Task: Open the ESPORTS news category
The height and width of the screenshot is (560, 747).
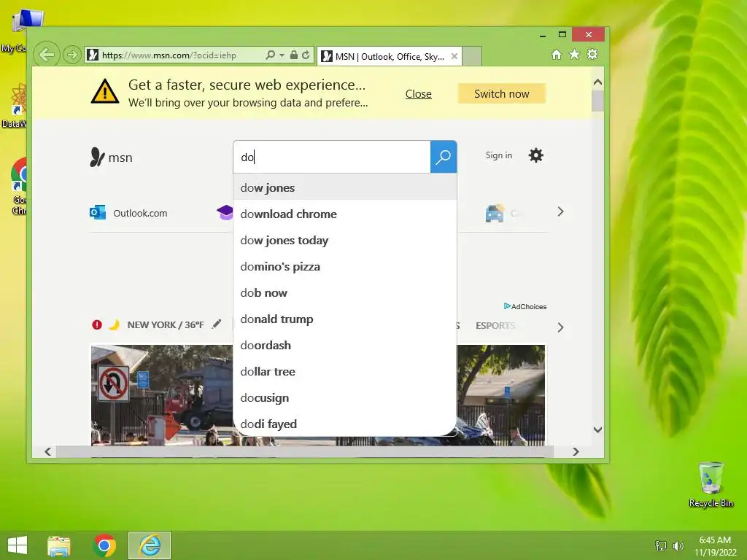Action: click(x=495, y=325)
